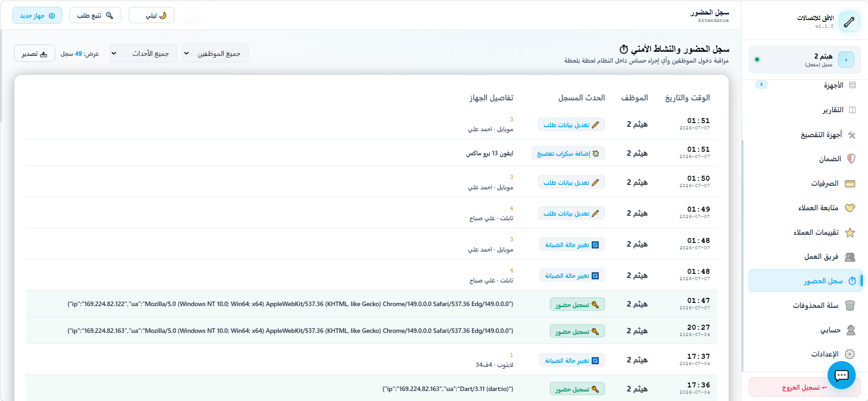This screenshot has width=868, height=401.
Task: Click ايفون 13 برو ماكس device text
Action: [x=489, y=153]
